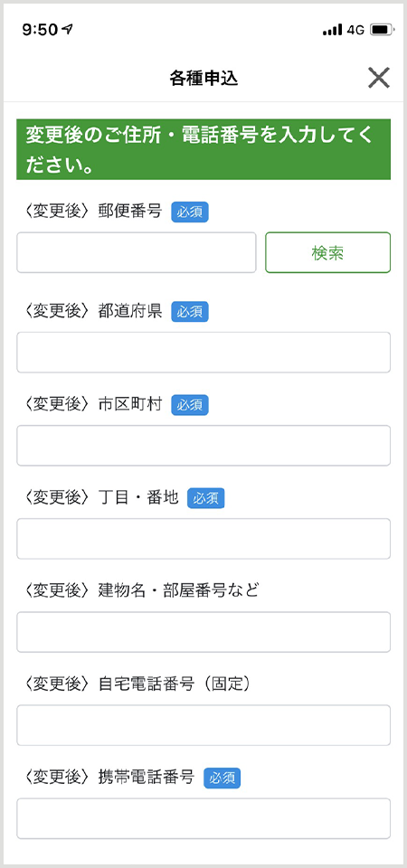Viewport: 407px width, 868px height.
Task: Close the 各種申込 screen with X
Action: coord(379,78)
